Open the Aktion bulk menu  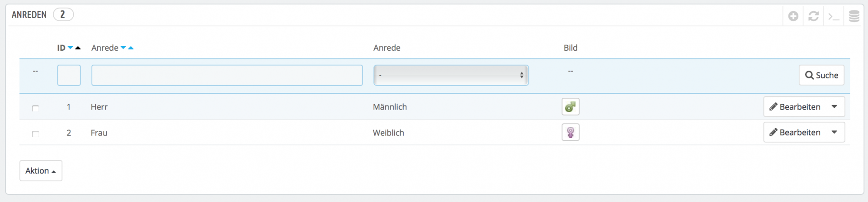(41, 171)
